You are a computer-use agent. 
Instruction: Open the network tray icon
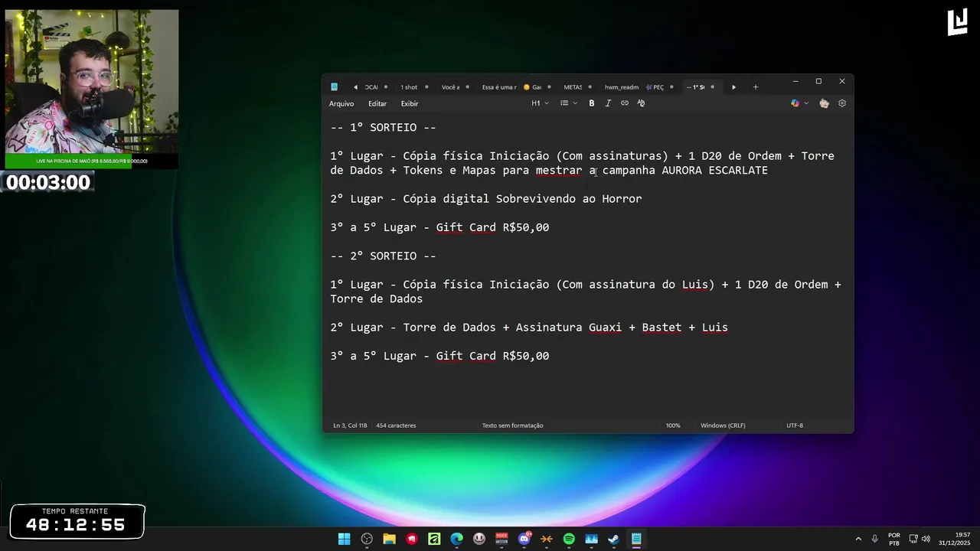914,539
